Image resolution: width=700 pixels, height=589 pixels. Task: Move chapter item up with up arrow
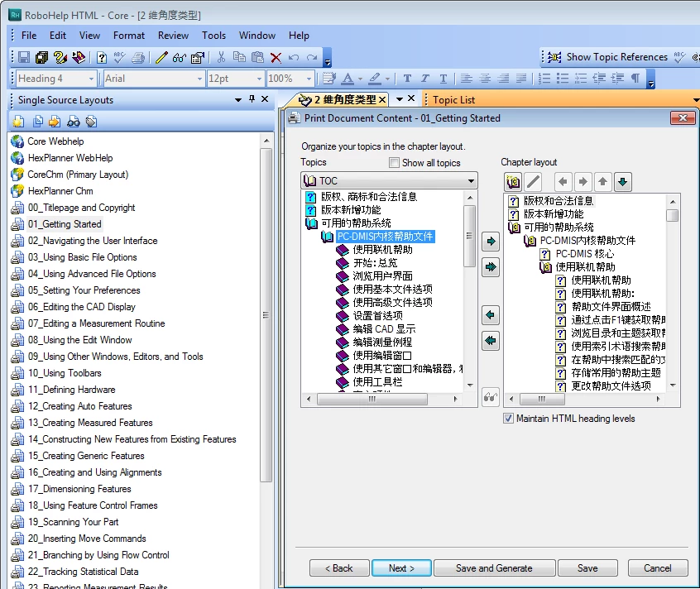602,182
